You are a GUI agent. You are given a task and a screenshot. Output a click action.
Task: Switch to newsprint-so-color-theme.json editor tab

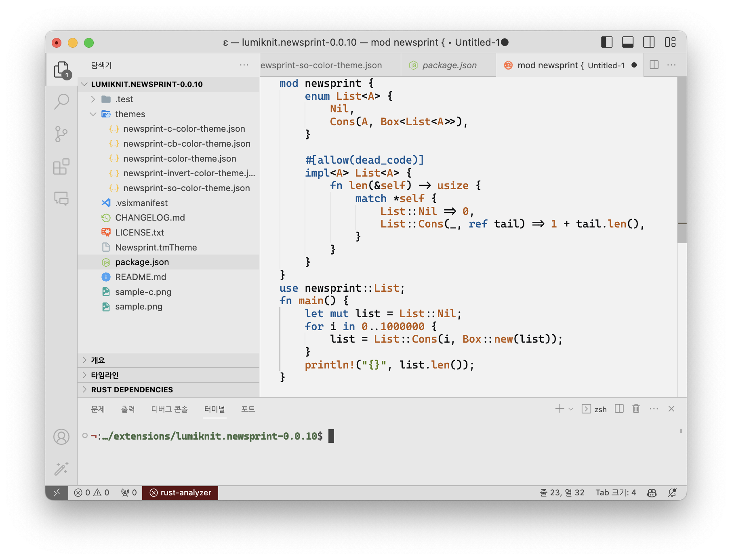click(x=330, y=65)
